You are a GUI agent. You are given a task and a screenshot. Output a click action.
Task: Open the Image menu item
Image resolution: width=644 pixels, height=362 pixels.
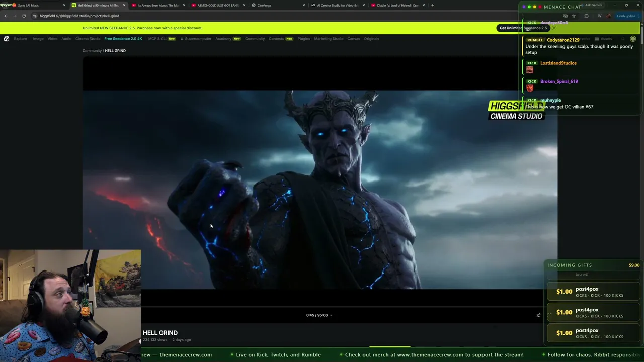tap(38, 39)
